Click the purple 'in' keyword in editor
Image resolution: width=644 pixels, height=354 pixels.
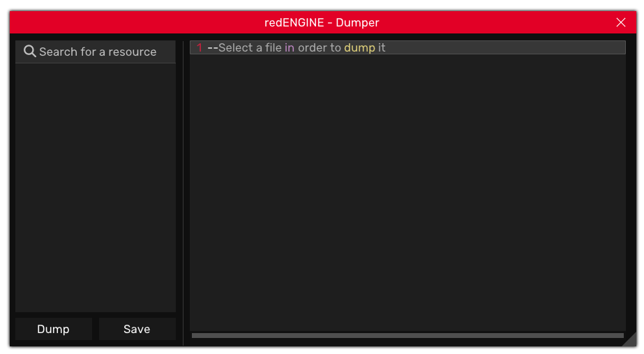click(x=290, y=48)
